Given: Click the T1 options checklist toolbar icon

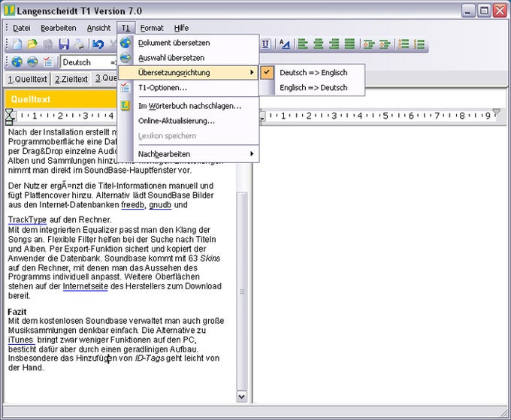Looking at the screenshot, I should [48, 62].
